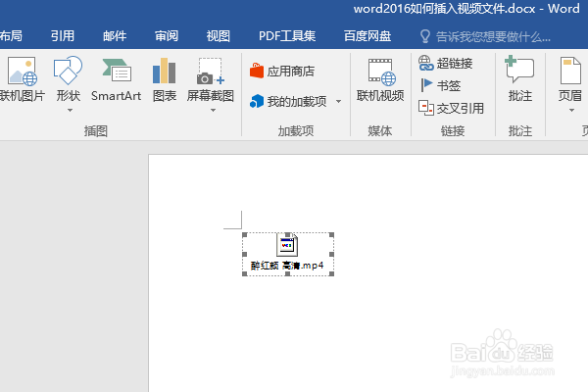Open the PDF工具集 tab
588x392 pixels.
[x=287, y=36]
